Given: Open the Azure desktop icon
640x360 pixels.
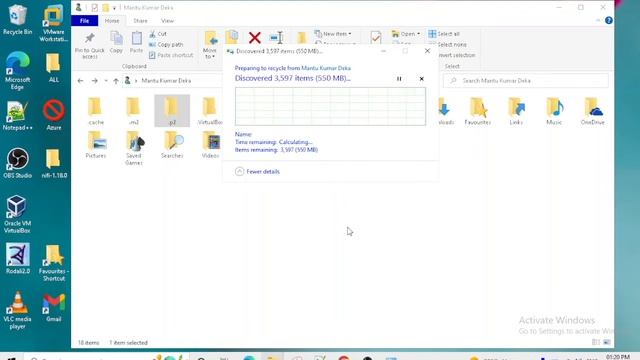Looking at the screenshot, I should click(x=53, y=115).
